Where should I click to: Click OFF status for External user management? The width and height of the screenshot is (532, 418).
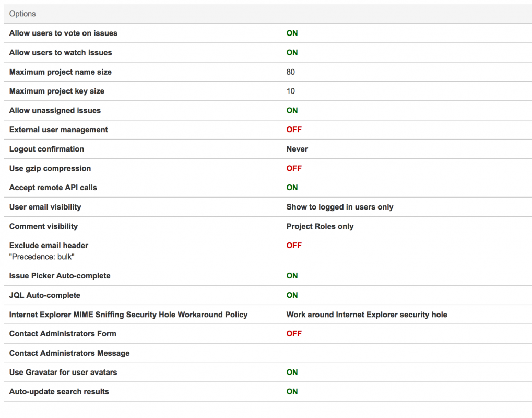click(294, 130)
